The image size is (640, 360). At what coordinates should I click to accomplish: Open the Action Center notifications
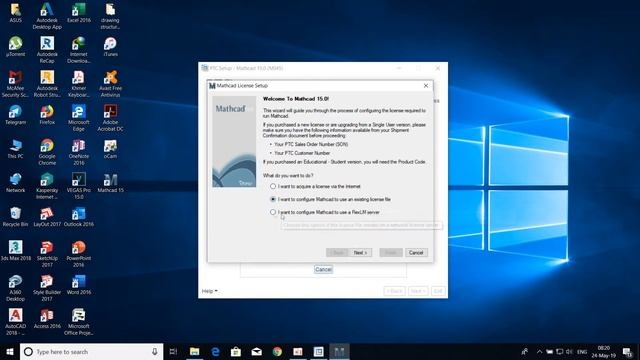[628, 351]
